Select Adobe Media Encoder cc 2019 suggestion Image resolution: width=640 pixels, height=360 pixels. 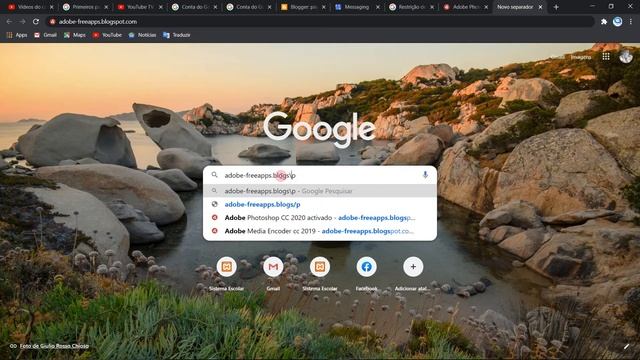(x=320, y=231)
